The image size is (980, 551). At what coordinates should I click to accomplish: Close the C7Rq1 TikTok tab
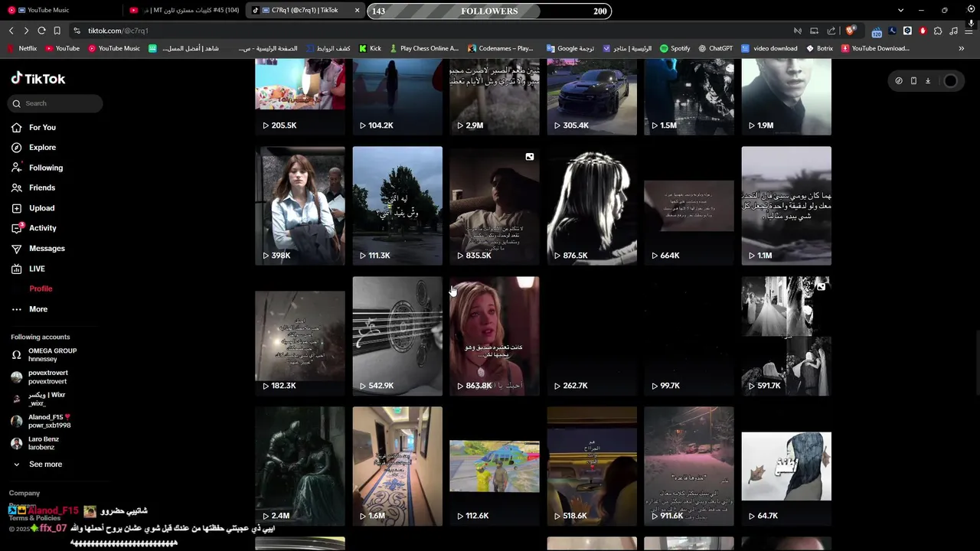tap(357, 10)
